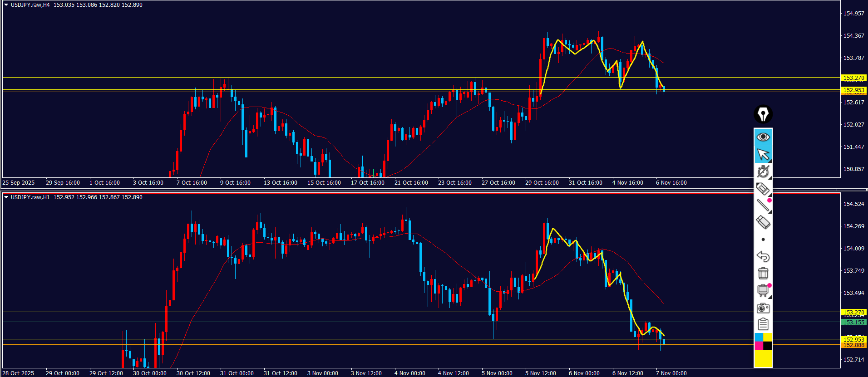Click the pen nib logo button
Viewport: 868px width, 377px height.
(763, 114)
